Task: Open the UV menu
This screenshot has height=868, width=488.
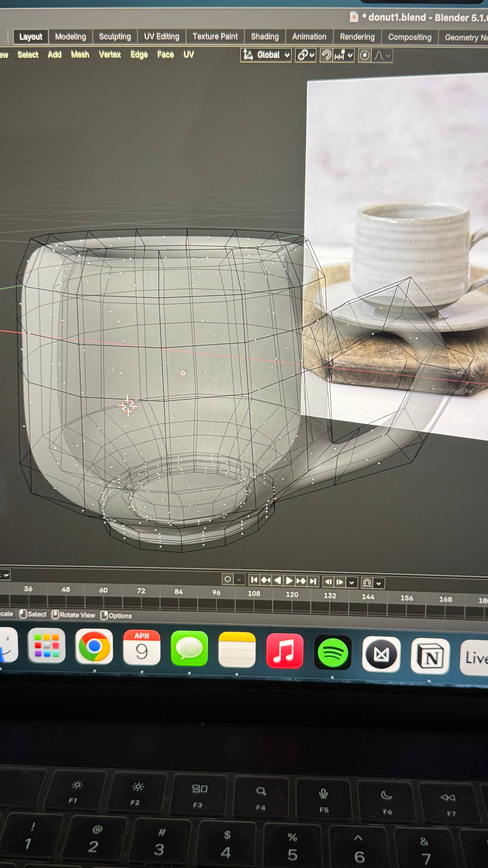Action: [189, 55]
